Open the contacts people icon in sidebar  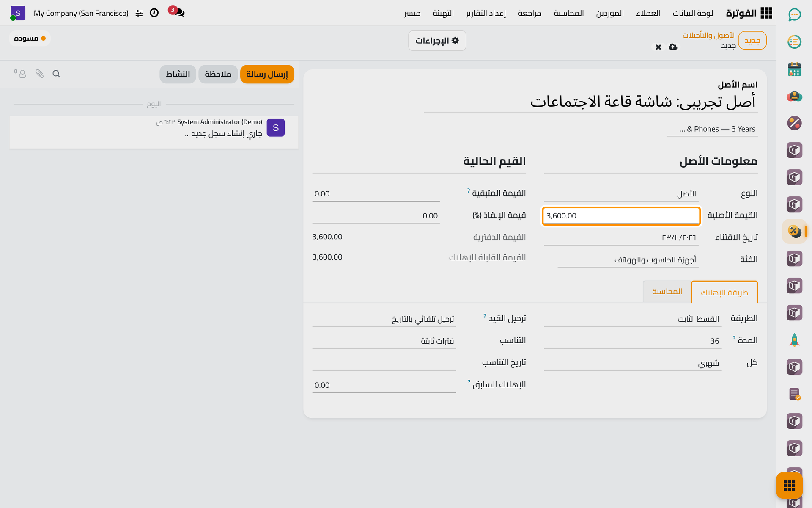click(x=794, y=96)
